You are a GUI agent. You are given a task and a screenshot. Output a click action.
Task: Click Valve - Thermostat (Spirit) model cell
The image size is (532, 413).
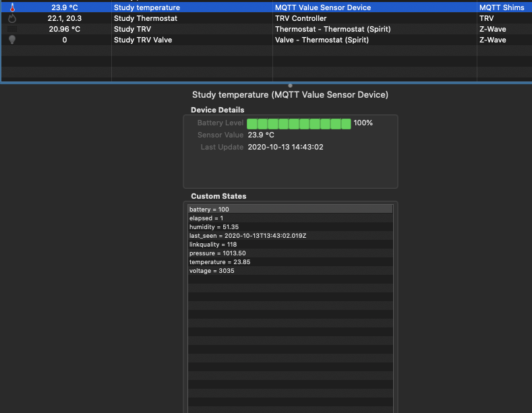322,40
